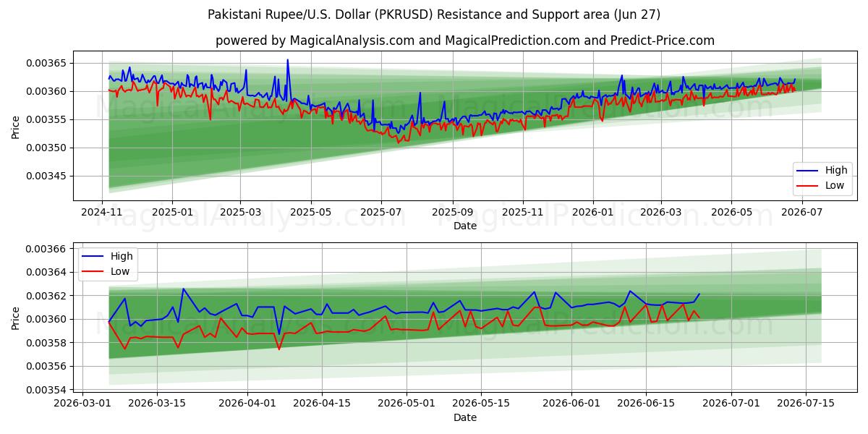The width and height of the screenshot is (868, 434).
Task: Click the 2026-05-15 date tick
Action: [x=481, y=404]
